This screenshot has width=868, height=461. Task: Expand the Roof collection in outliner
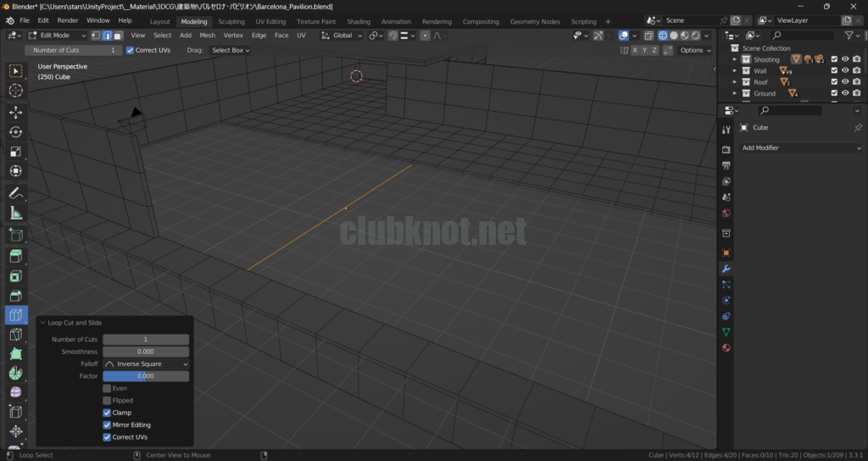point(735,82)
